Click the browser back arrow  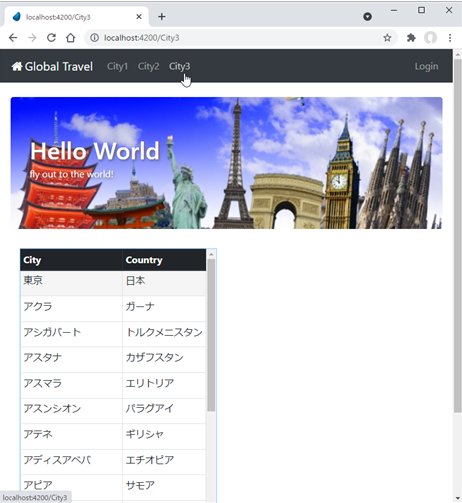[x=13, y=38]
